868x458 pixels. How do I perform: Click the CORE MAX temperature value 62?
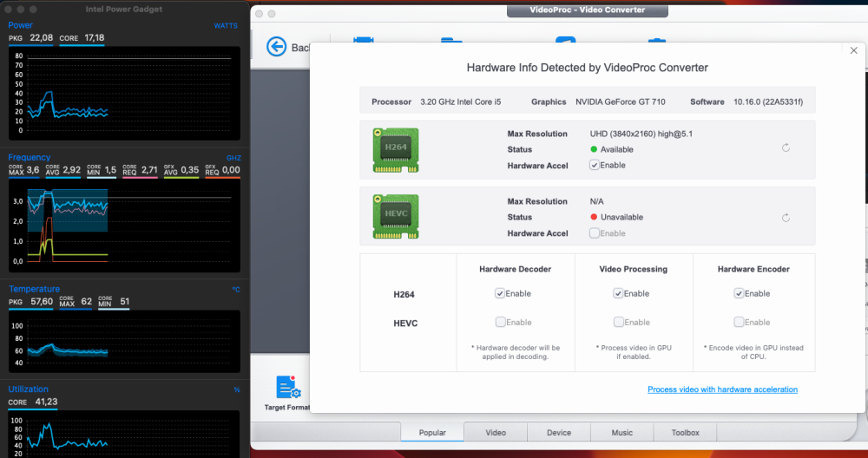(86, 302)
